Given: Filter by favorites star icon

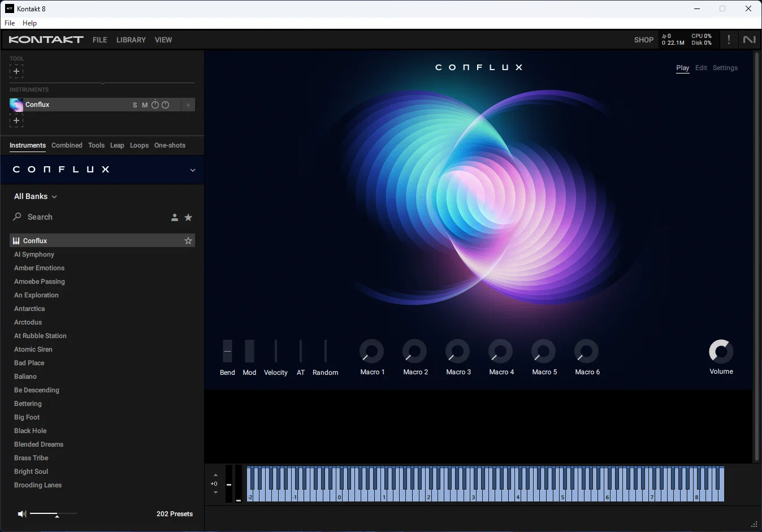Looking at the screenshot, I should [188, 217].
